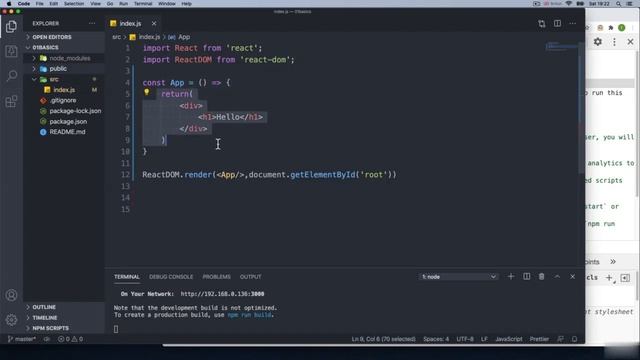Close the index.js editor tab
The image size is (640, 360).
[154, 23]
